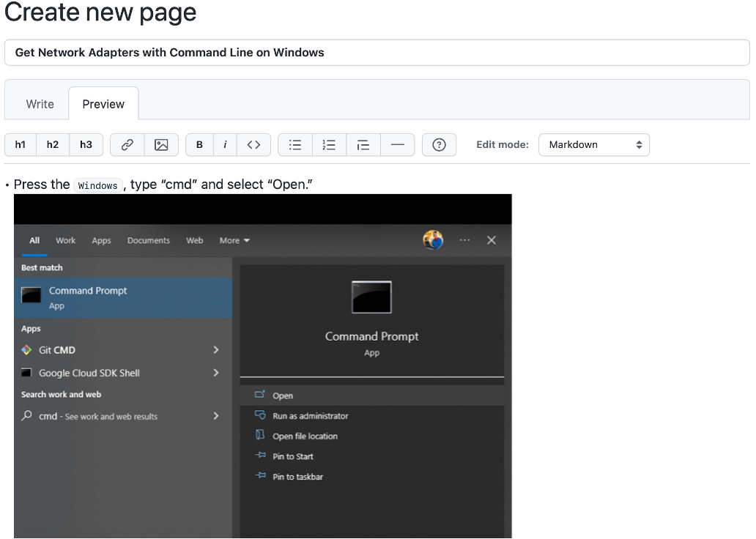
Task: Click Pin to taskbar
Action: [x=297, y=476]
